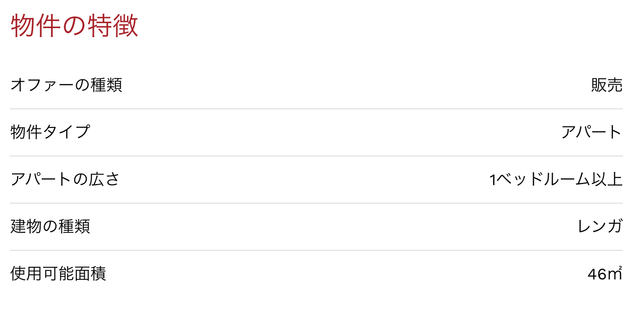Click divider line below オファーの種類 row
The height and width of the screenshot is (309, 644).
coord(316,109)
